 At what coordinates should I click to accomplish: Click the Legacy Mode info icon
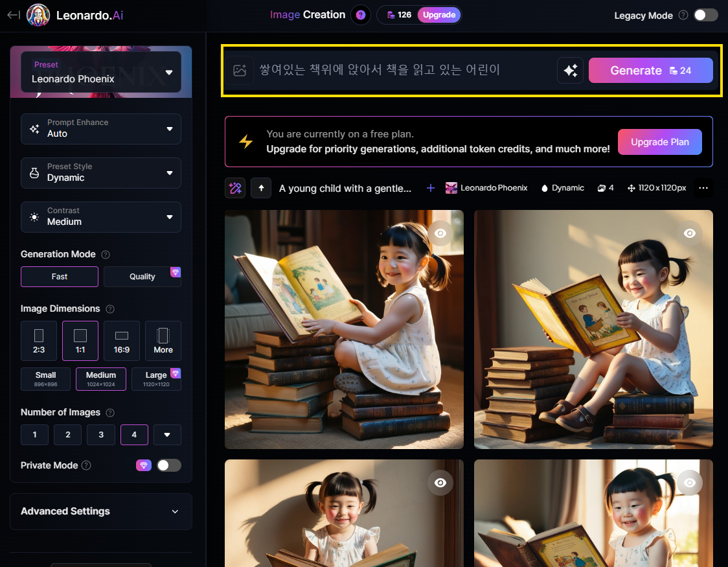[683, 15]
